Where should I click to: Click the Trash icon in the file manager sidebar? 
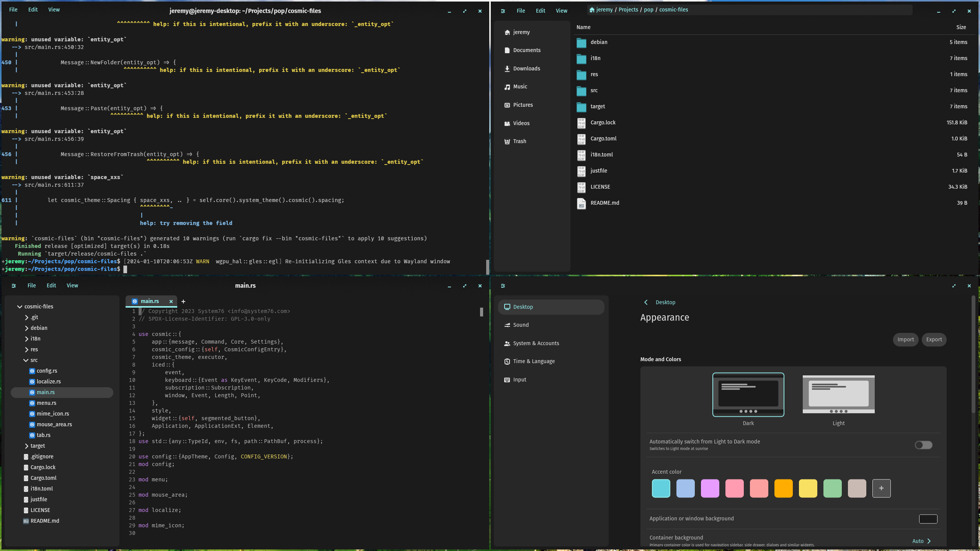[x=507, y=142]
